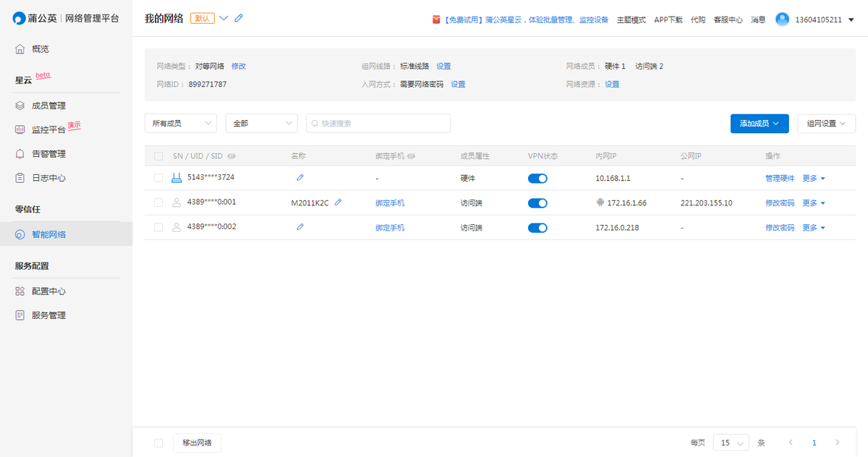Click user icon for 4389****0:002
This screenshot has width=868, height=457.
tap(176, 227)
